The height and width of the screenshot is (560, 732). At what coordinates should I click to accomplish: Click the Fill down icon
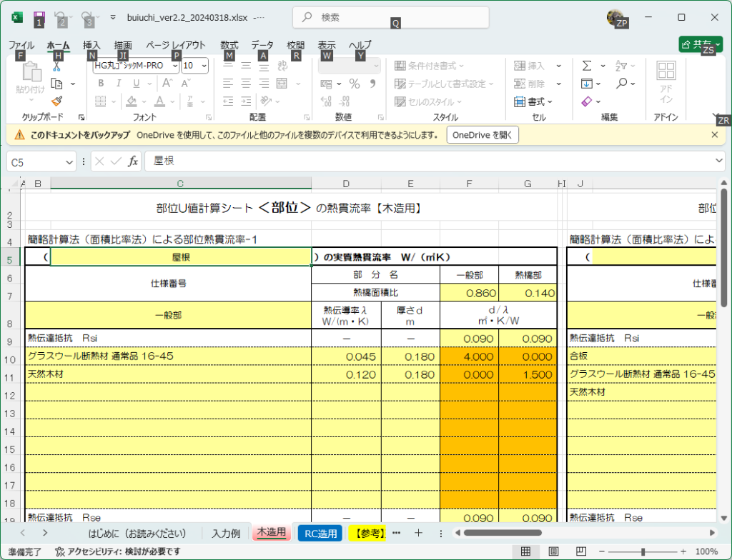click(587, 84)
